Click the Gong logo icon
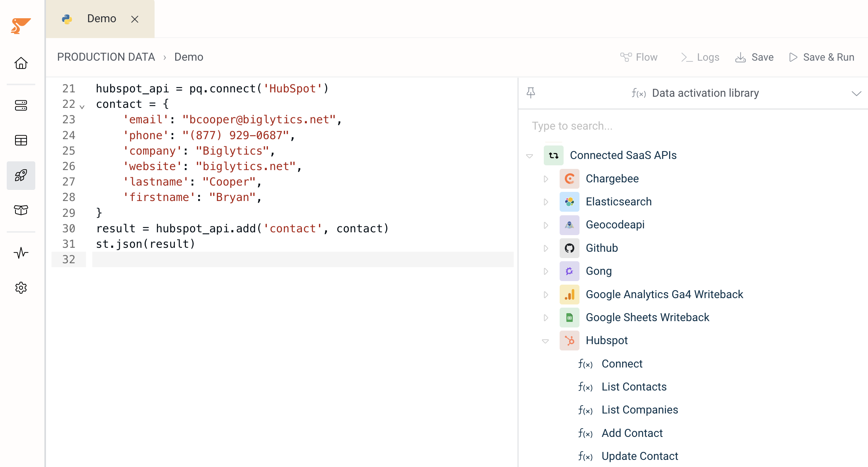The image size is (868, 467). (x=570, y=271)
